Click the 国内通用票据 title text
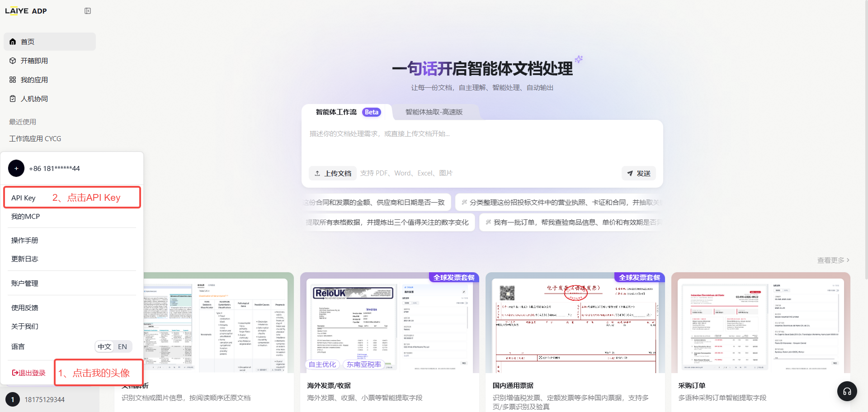Screen dimensions: 868x412 pyautogui.click(x=513, y=385)
